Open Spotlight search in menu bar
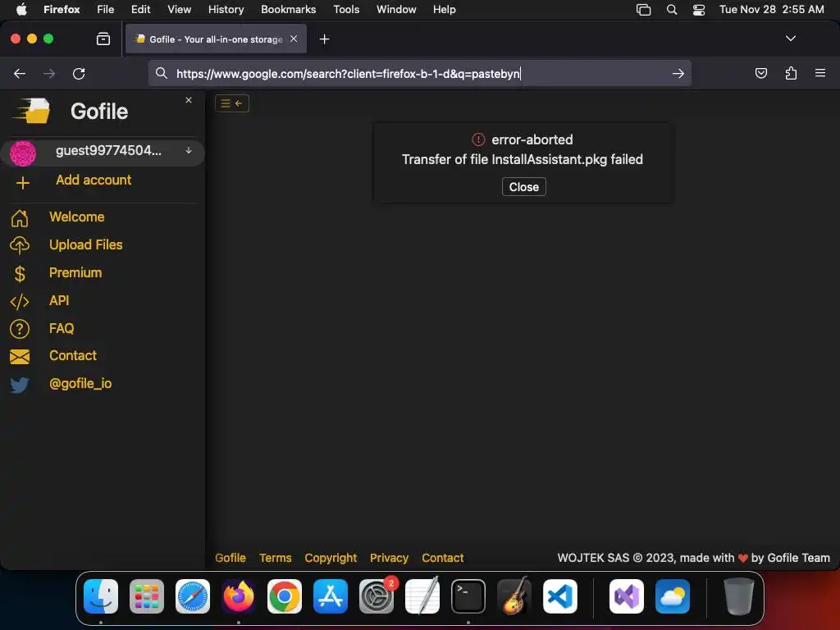Viewport: 840px width, 630px height. point(672,10)
